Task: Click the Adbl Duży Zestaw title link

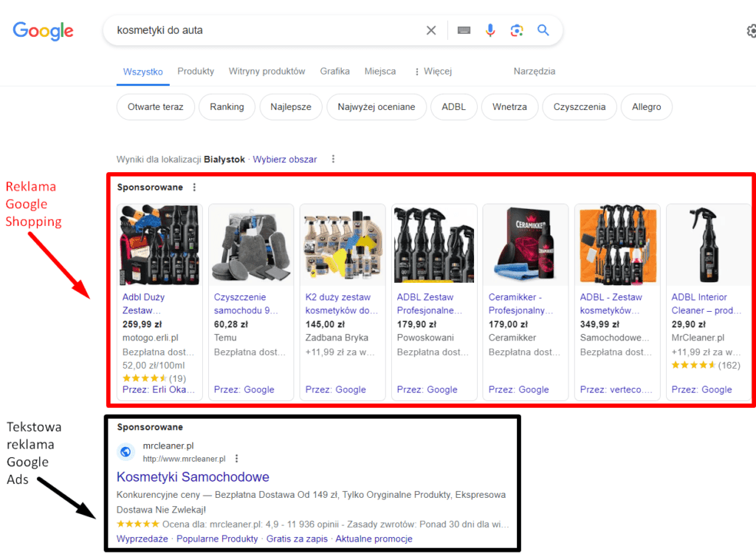Action: click(x=144, y=304)
